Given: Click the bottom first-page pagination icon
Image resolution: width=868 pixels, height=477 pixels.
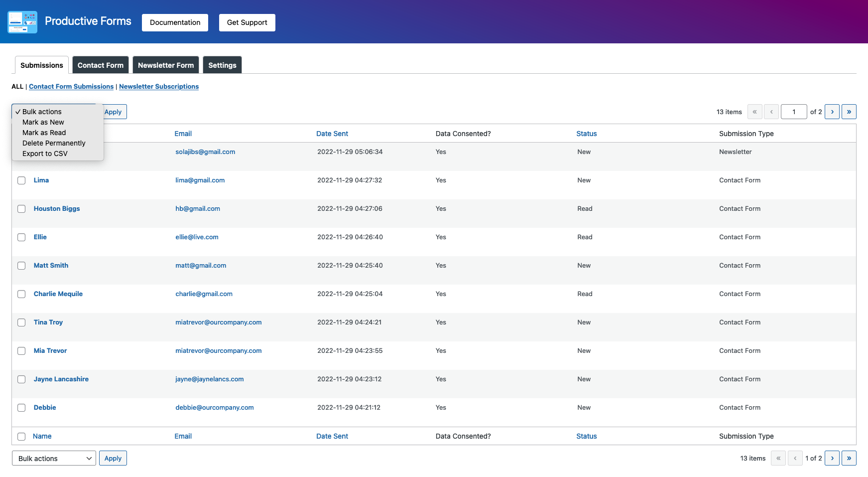Looking at the screenshot, I should pyautogui.click(x=778, y=458).
